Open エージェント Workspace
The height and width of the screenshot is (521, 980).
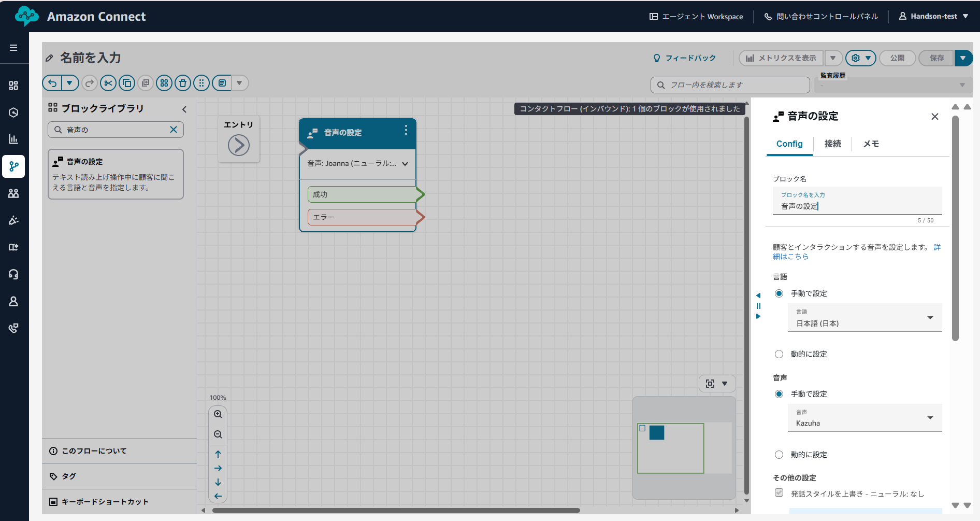pyautogui.click(x=696, y=17)
